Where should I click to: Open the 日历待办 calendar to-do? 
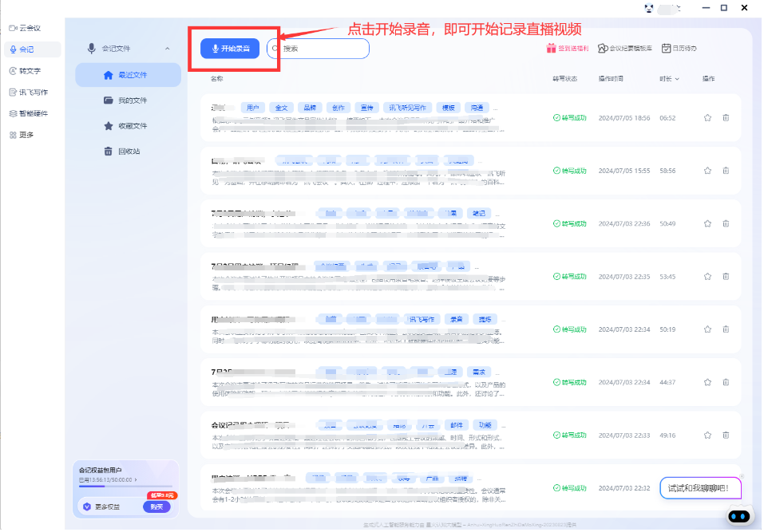pos(679,48)
